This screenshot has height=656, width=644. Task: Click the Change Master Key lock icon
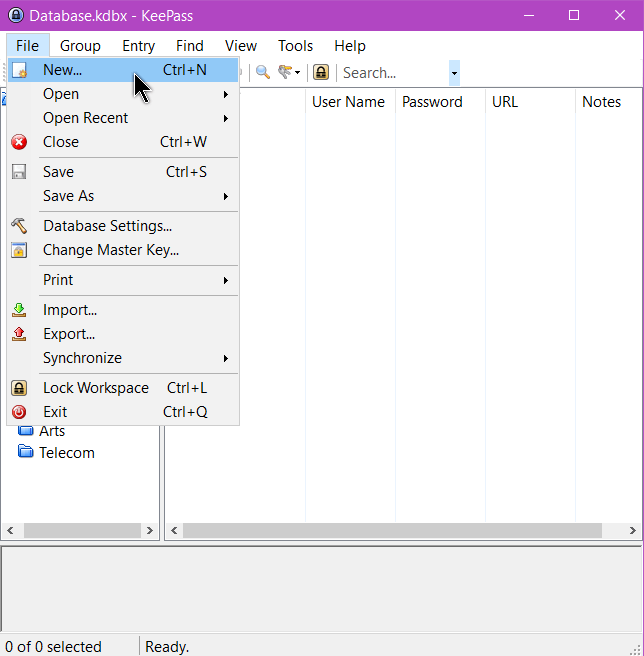coord(19,250)
